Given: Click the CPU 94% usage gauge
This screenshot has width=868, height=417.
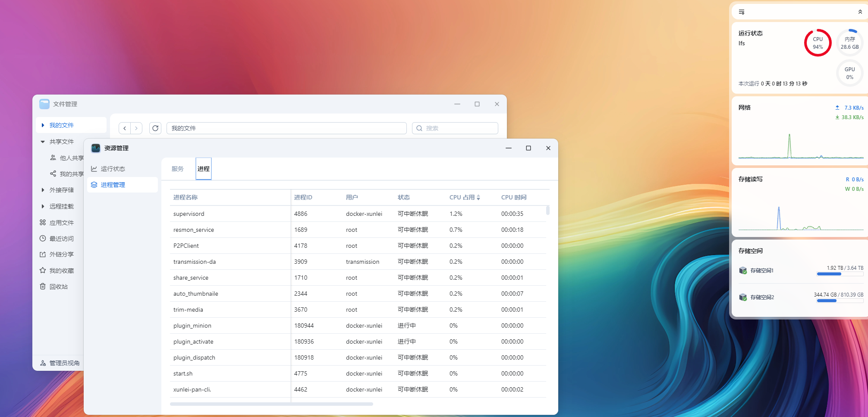Looking at the screenshot, I should [818, 43].
